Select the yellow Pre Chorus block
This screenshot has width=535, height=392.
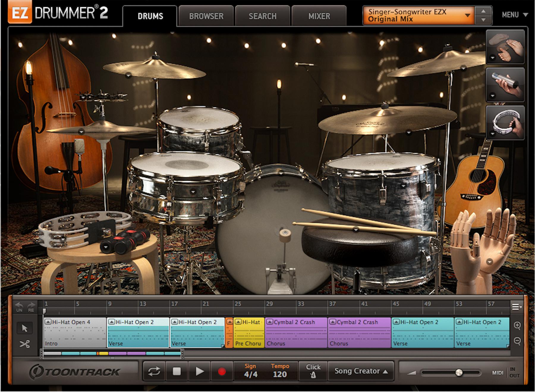(248, 333)
